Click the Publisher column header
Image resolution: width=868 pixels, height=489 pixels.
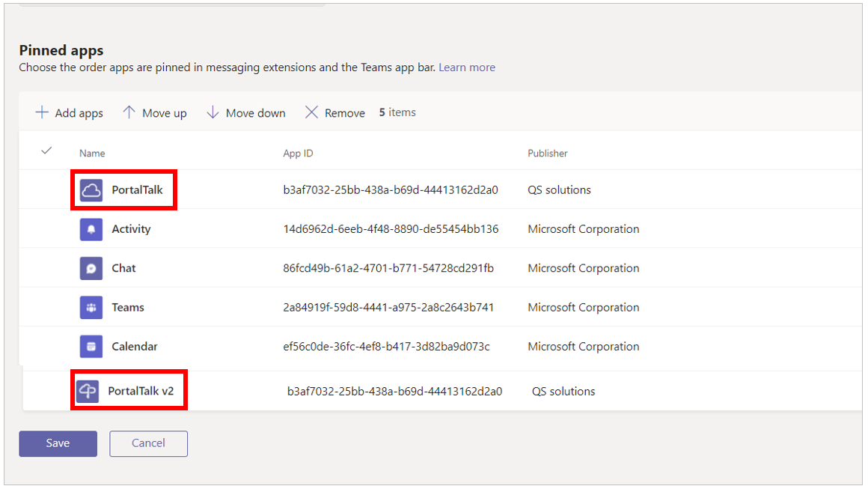(547, 154)
